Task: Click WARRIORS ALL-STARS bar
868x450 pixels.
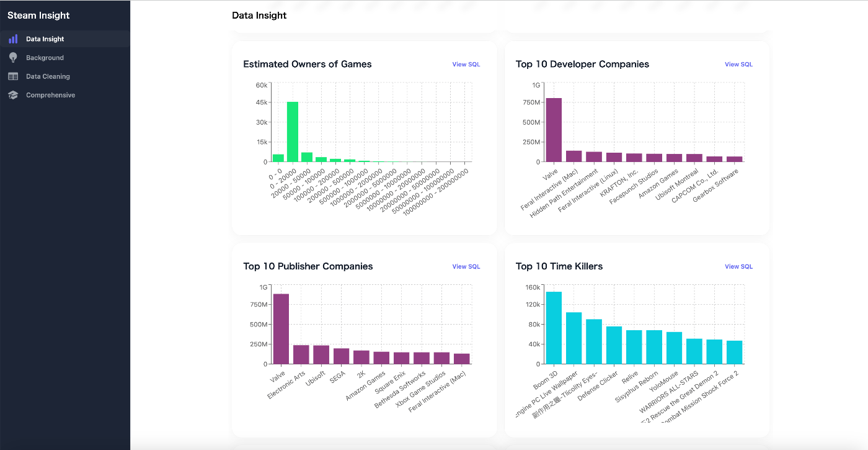Action: tap(694, 351)
